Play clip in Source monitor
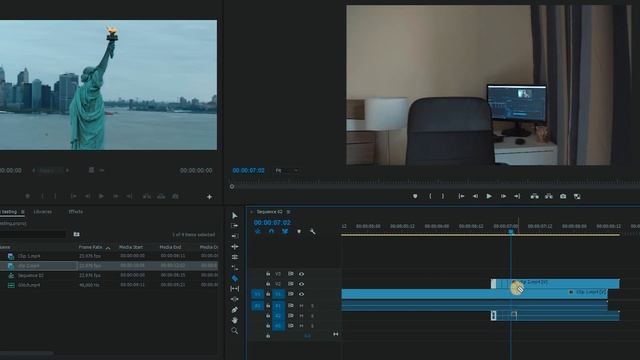This screenshot has width=640, height=360. (x=101, y=196)
